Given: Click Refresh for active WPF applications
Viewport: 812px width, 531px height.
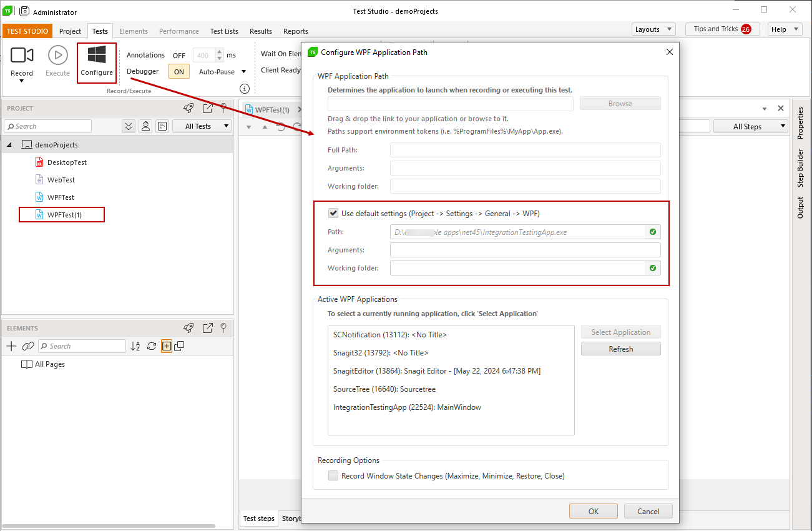Looking at the screenshot, I should (621, 349).
